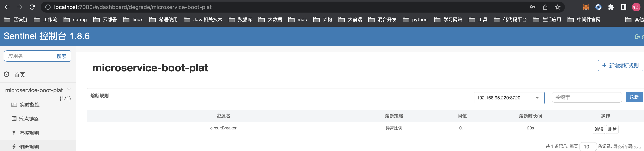Open 流控规则 in the sidebar
Image resolution: width=644 pixels, height=151 pixels.
pyautogui.click(x=29, y=133)
